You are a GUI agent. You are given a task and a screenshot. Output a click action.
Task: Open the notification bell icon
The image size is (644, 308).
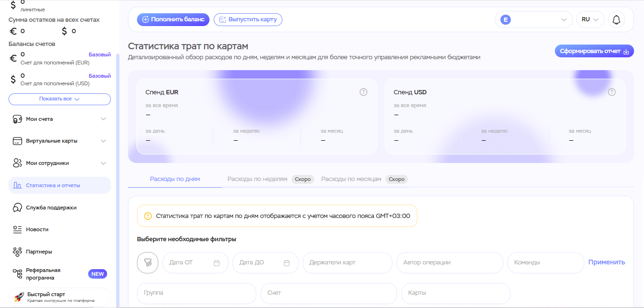click(616, 19)
